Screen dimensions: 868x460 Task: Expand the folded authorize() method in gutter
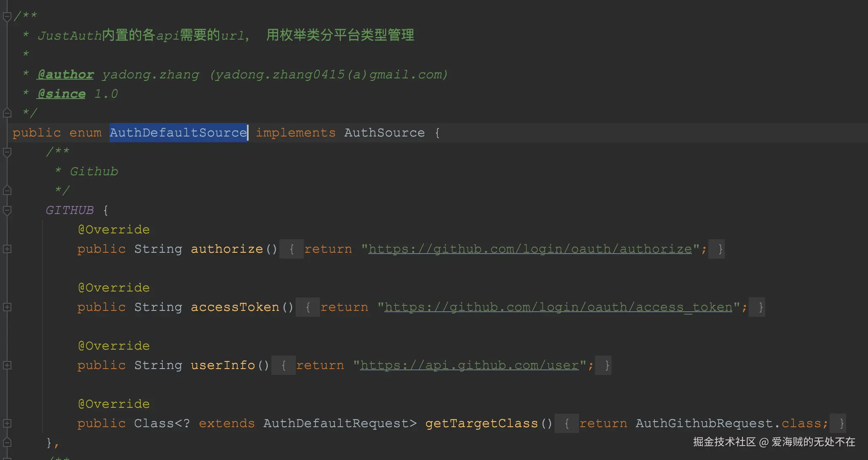7,249
